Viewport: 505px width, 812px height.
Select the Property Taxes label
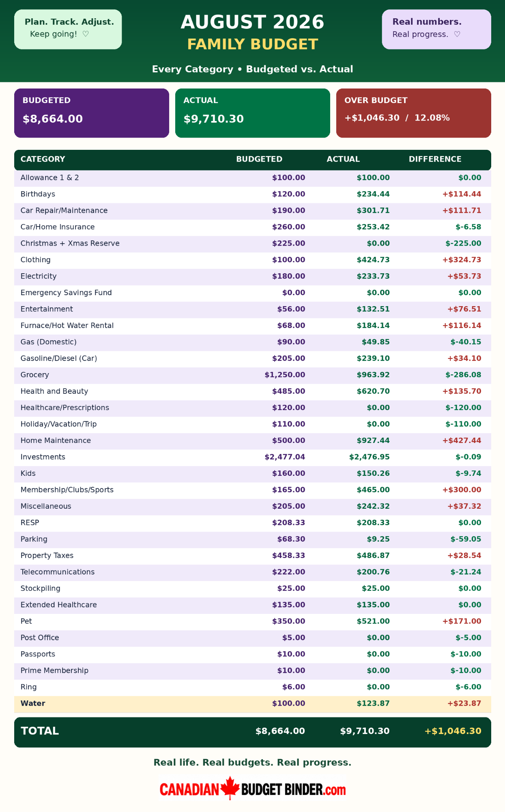click(47, 555)
